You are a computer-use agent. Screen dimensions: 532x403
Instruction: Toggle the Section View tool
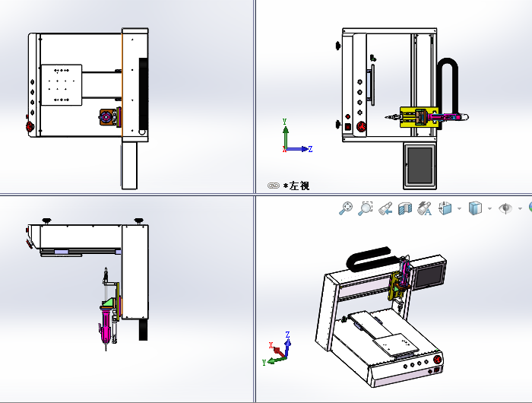point(405,208)
